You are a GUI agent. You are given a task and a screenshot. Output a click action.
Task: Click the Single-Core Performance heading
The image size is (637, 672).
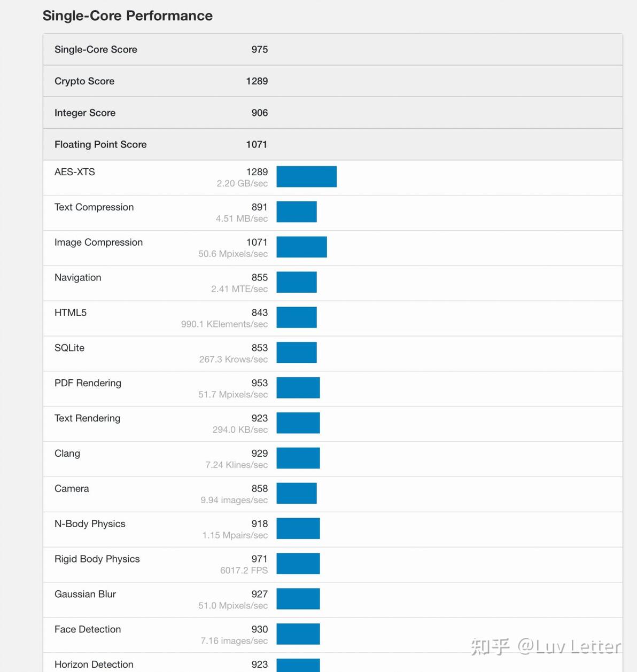[128, 16]
